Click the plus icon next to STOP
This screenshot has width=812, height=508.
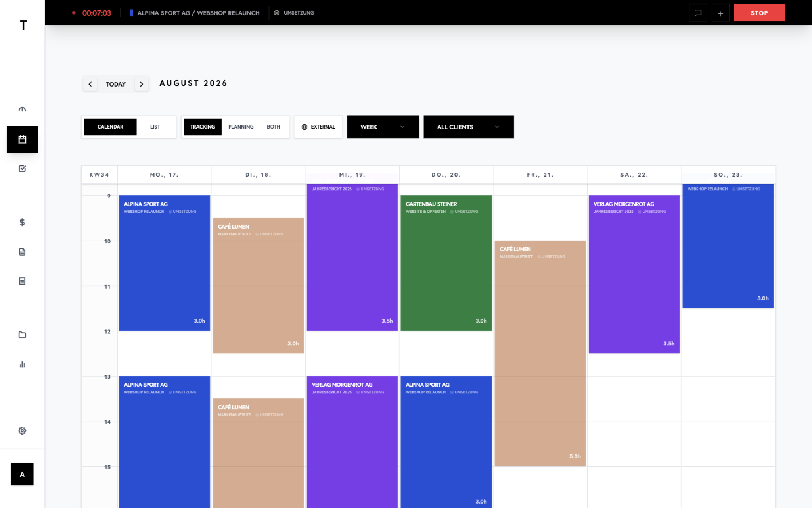pos(720,13)
